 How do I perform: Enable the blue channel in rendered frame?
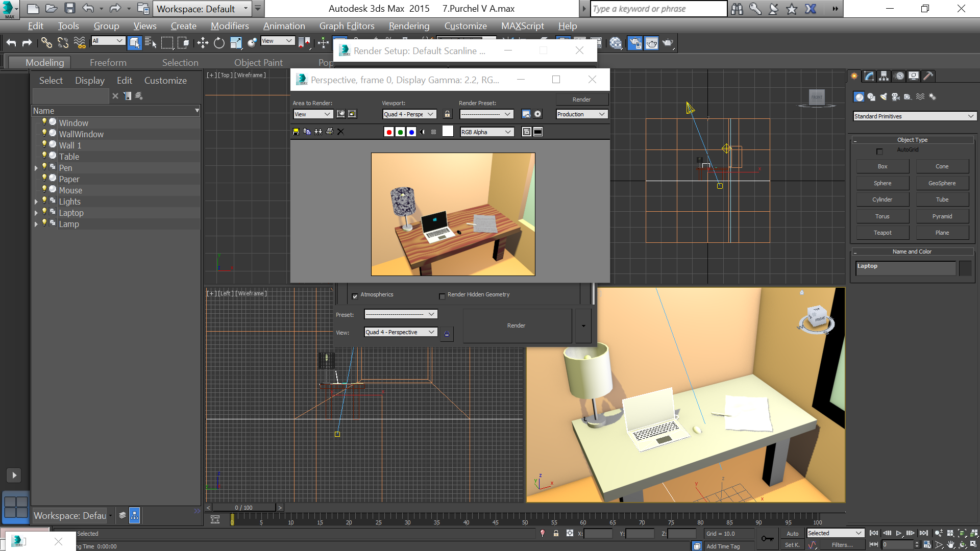(411, 132)
